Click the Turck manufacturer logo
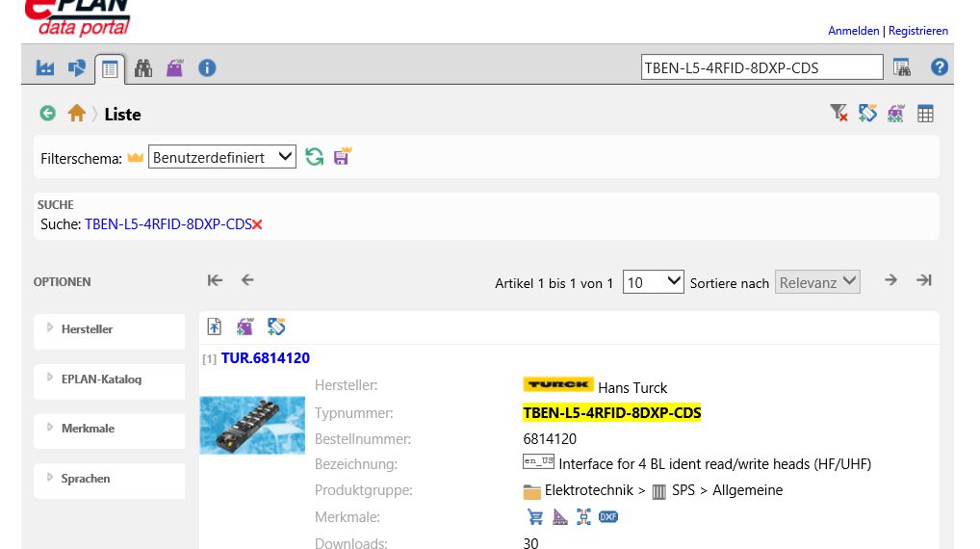This screenshot has height=549, width=980. 558,384
